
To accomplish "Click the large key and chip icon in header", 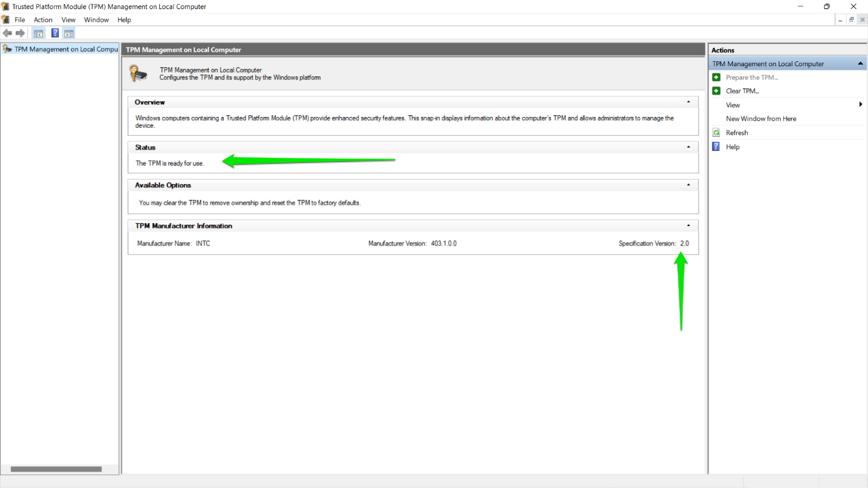I will (x=138, y=74).
